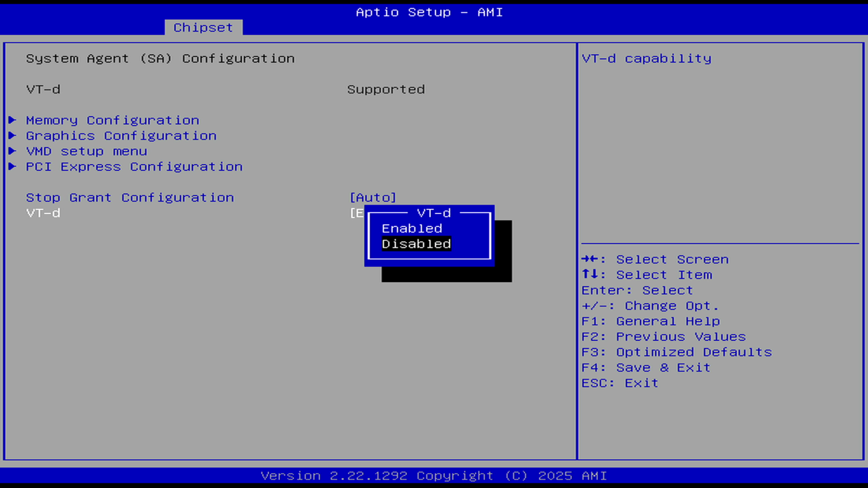The image size is (868, 488).
Task: Open PCI Express Configuration submenu
Action: point(134,167)
